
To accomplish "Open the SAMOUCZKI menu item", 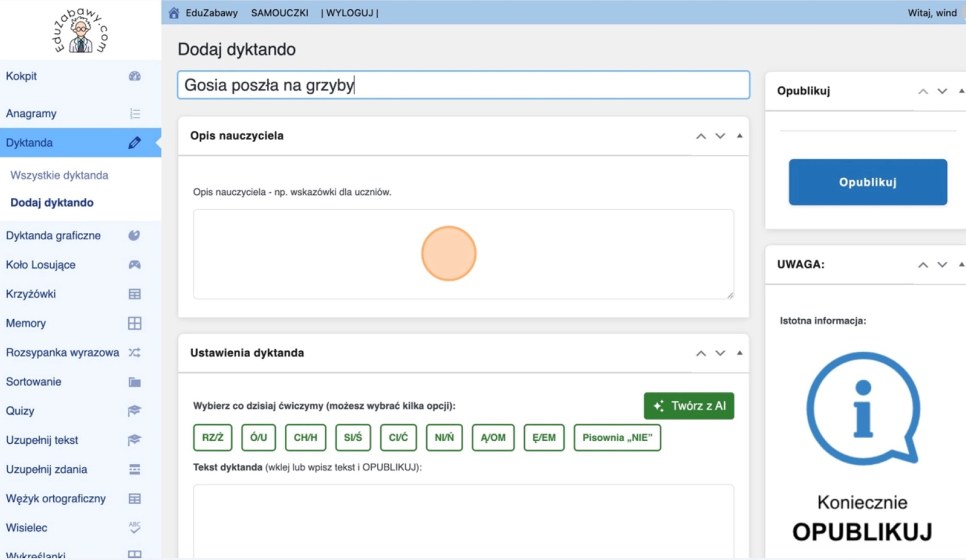I will 280,13.
